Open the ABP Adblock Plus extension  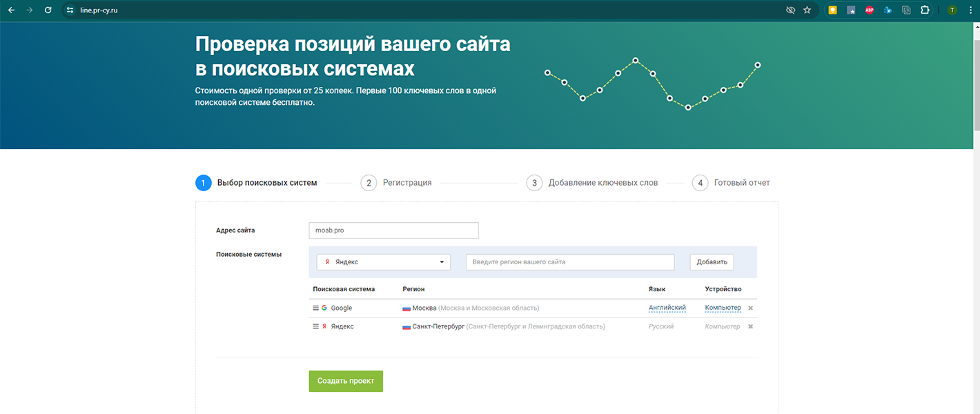870,10
